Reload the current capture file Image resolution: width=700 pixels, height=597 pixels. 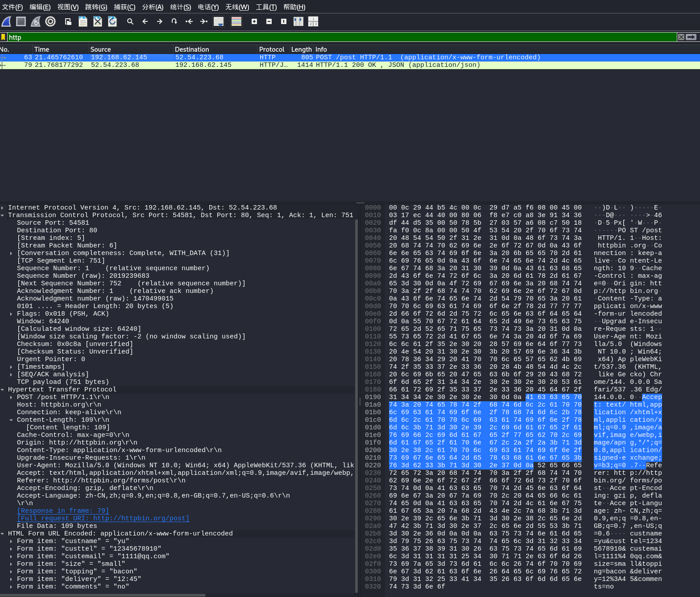[x=112, y=21]
